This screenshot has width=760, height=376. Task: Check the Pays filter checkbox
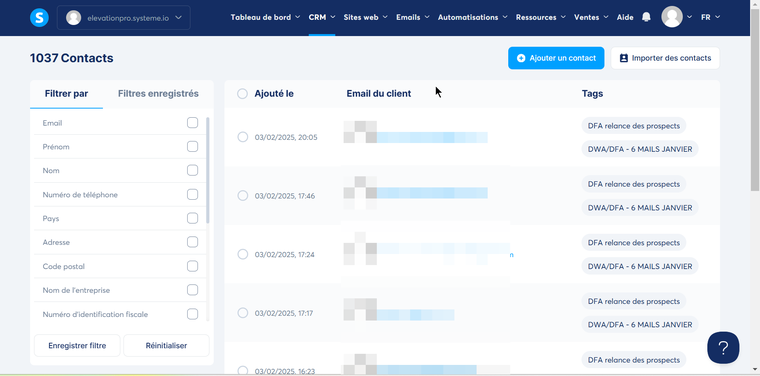(x=192, y=218)
